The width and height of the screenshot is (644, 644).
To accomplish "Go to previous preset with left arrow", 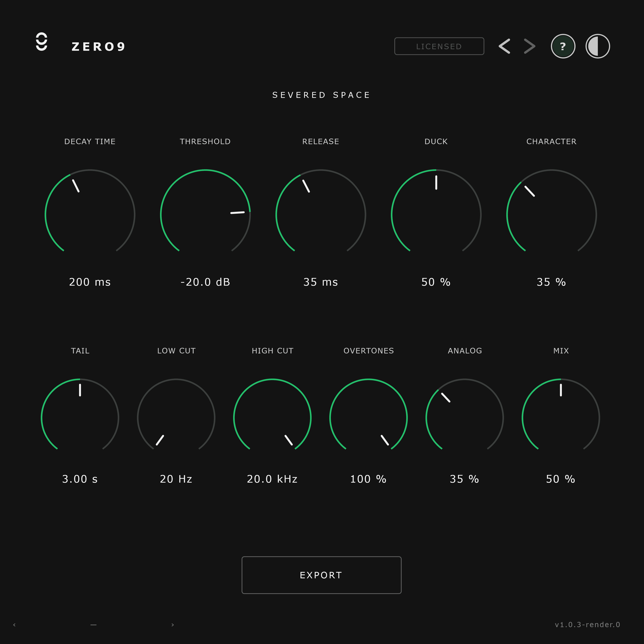I will click(x=504, y=46).
